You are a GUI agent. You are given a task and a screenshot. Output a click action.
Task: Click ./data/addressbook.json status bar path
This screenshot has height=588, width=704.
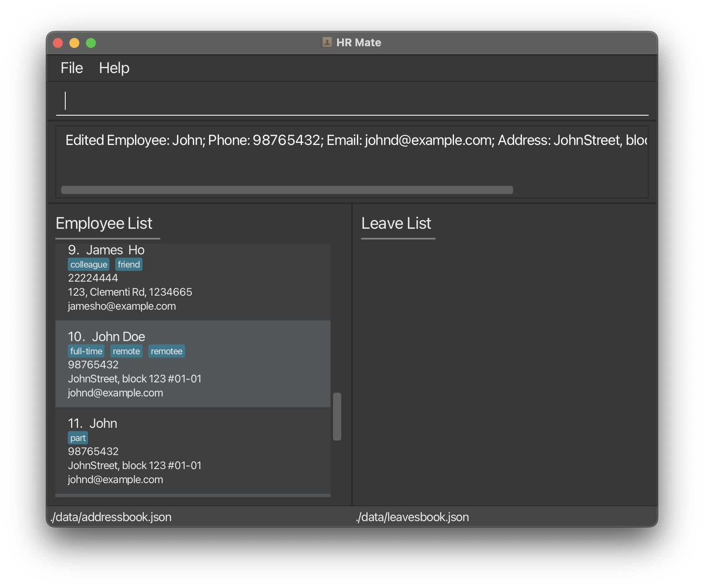click(x=111, y=517)
